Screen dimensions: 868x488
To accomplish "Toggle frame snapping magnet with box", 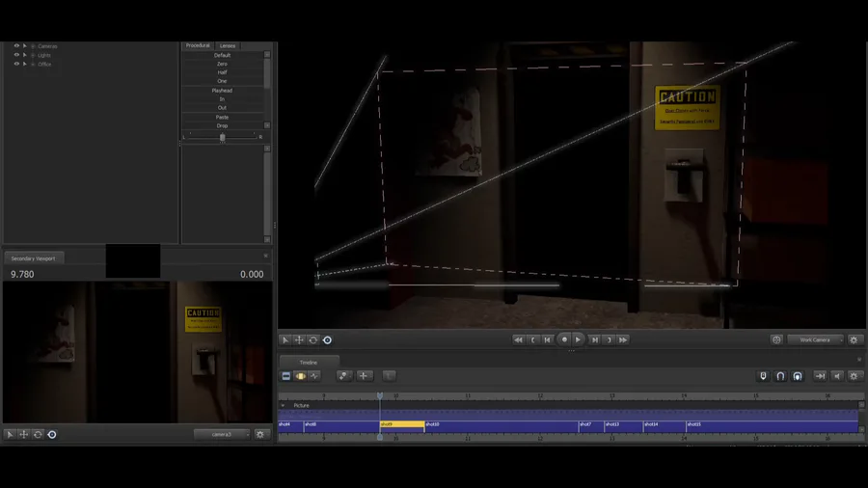I will [x=798, y=376].
